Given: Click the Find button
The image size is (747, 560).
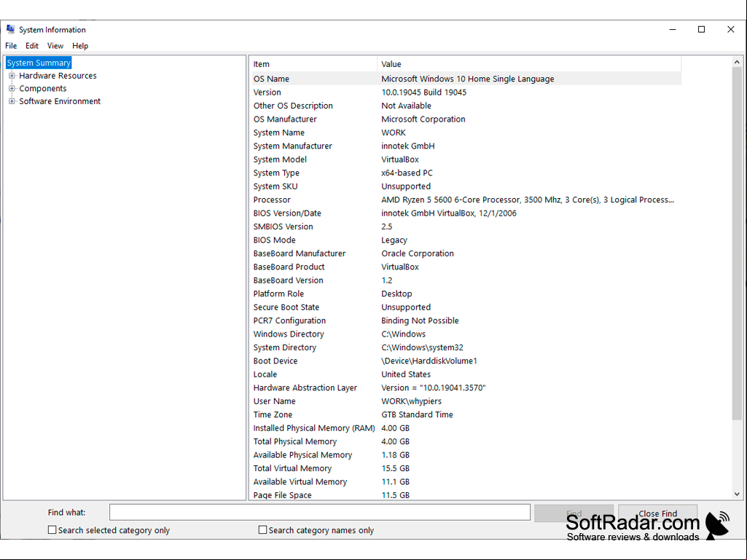Looking at the screenshot, I should click(574, 513).
